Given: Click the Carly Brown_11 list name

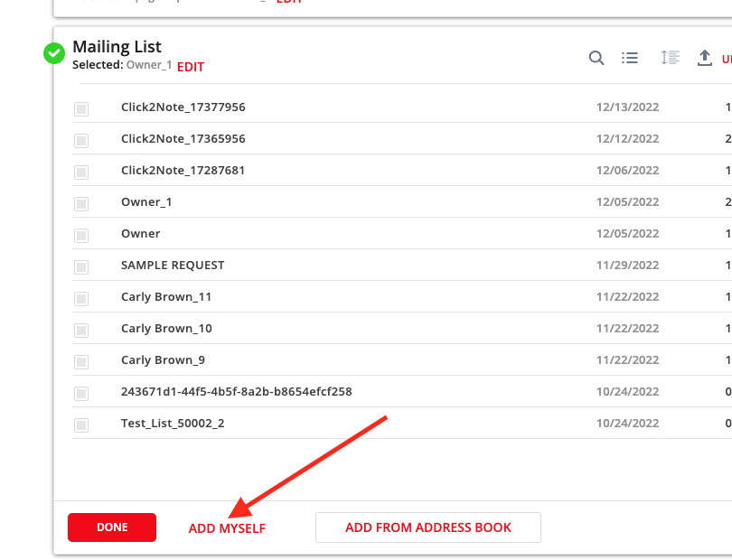Looking at the screenshot, I should (166, 297).
